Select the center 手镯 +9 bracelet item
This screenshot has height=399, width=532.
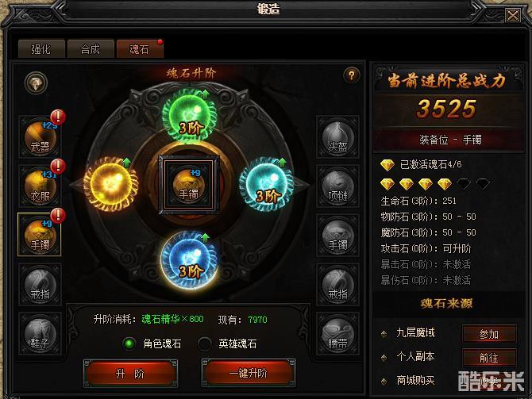pyautogui.click(x=189, y=185)
